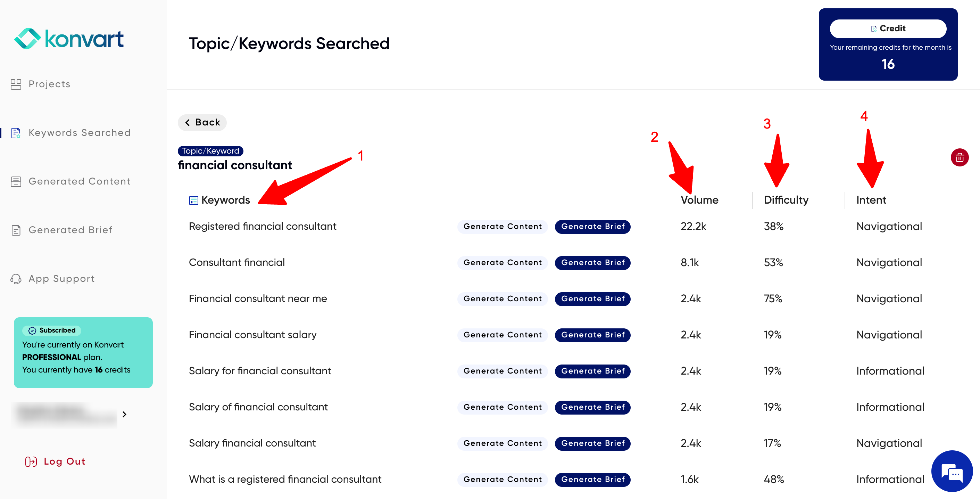
Task: Open the Keywords Searched menu item
Action: pos(80,132)
